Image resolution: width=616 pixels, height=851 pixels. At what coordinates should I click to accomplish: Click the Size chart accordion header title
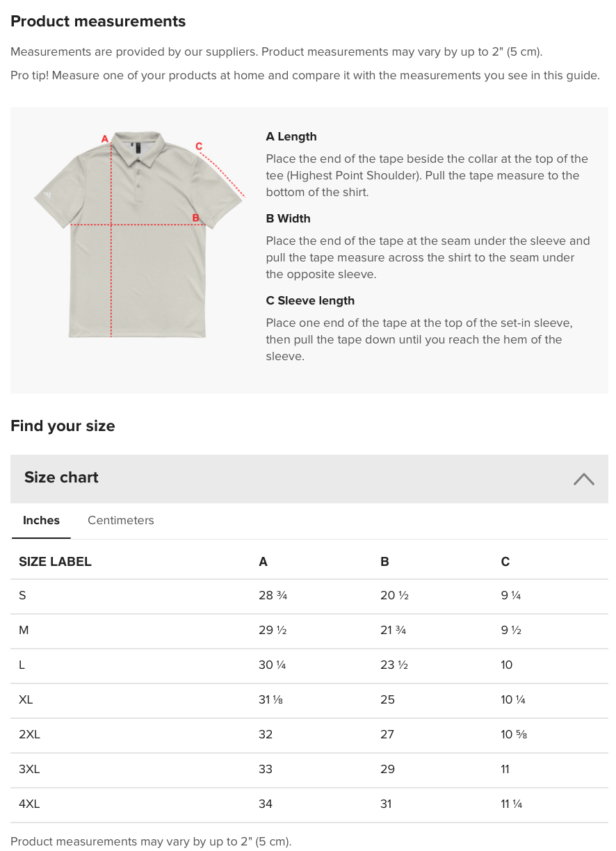pos(61,478)
